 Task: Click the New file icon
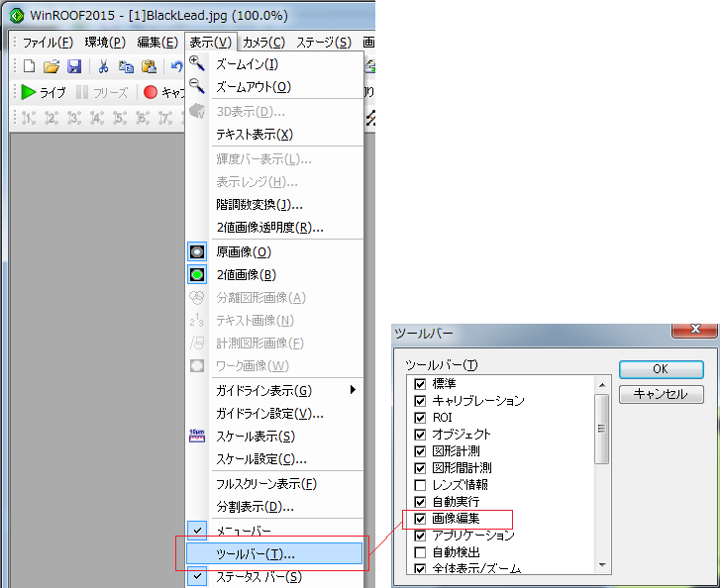click(x=29, y=66)
